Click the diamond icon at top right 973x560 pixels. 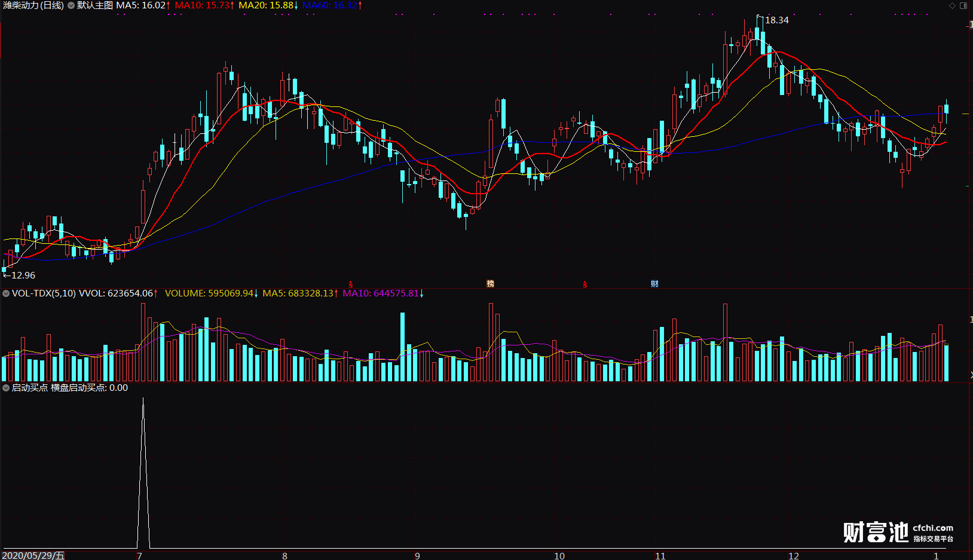[x=952, y=5]
